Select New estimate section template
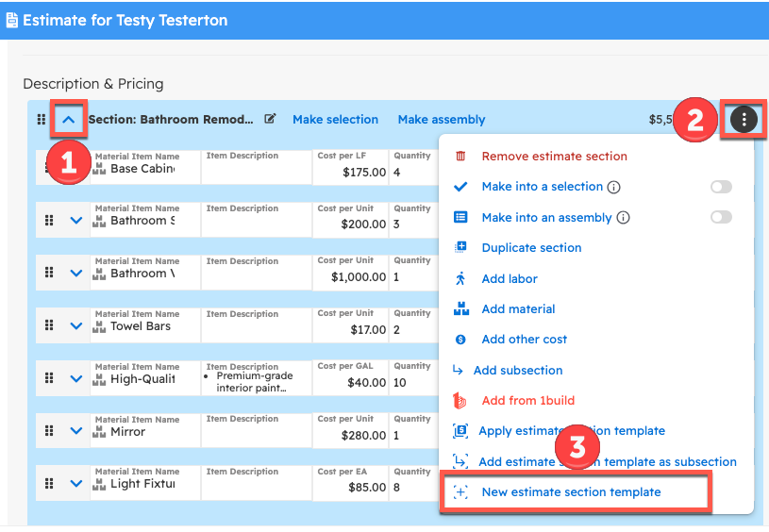769x532 pixels. point(571,492)
